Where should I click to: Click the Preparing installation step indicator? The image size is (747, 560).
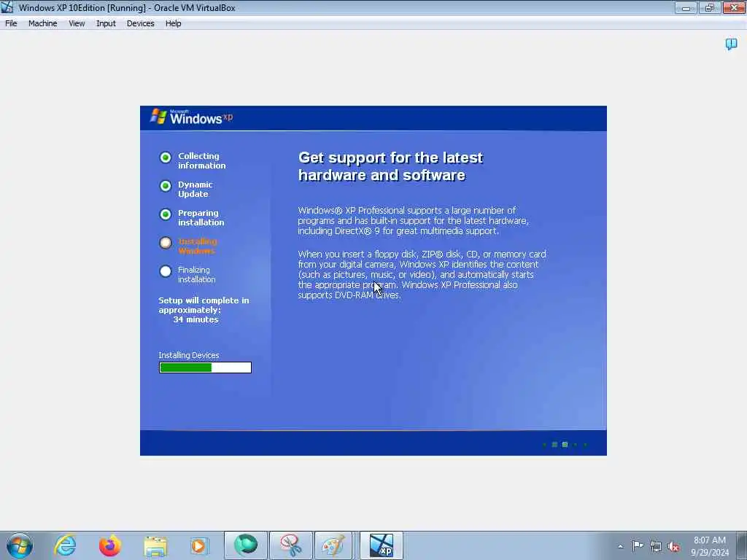click(166, 214)
